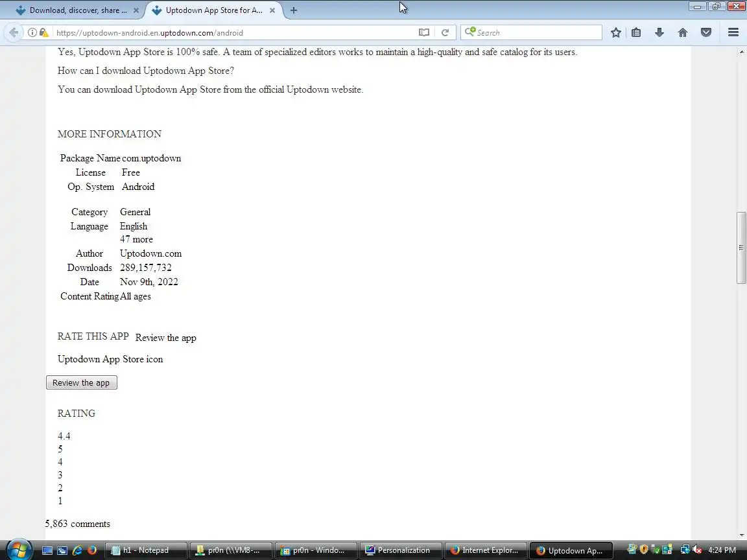Screen dimensions: 747x560
Task: Bookmark this page with the star icon
Action: 615,32
